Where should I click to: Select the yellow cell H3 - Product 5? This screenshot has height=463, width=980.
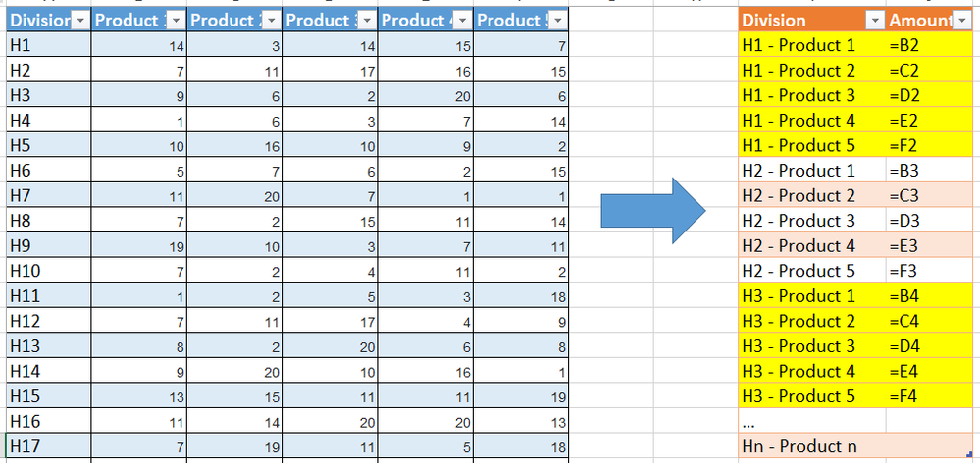coord(812,396)
